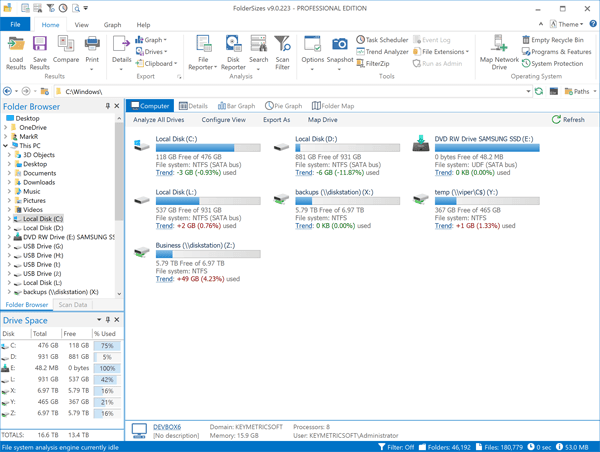Screen dimensions: 600x452
Task: Click Empty Recycle Bin
Action: coord(553,40)
